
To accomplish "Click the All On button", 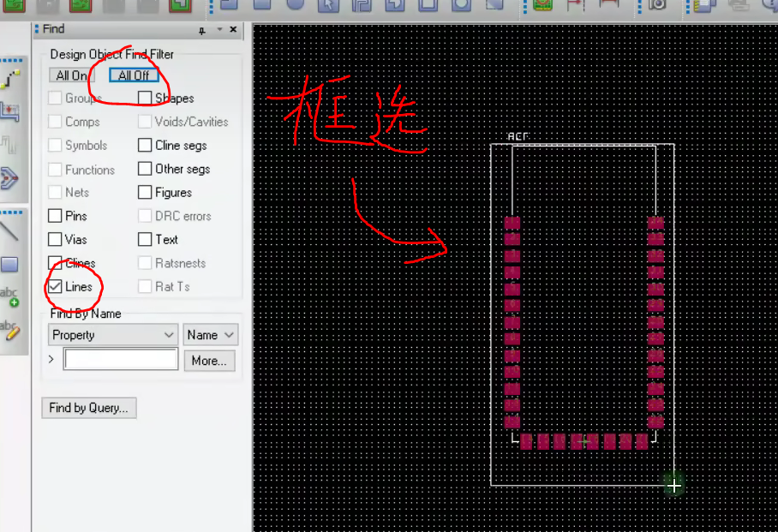I will [x=71, y=75].
